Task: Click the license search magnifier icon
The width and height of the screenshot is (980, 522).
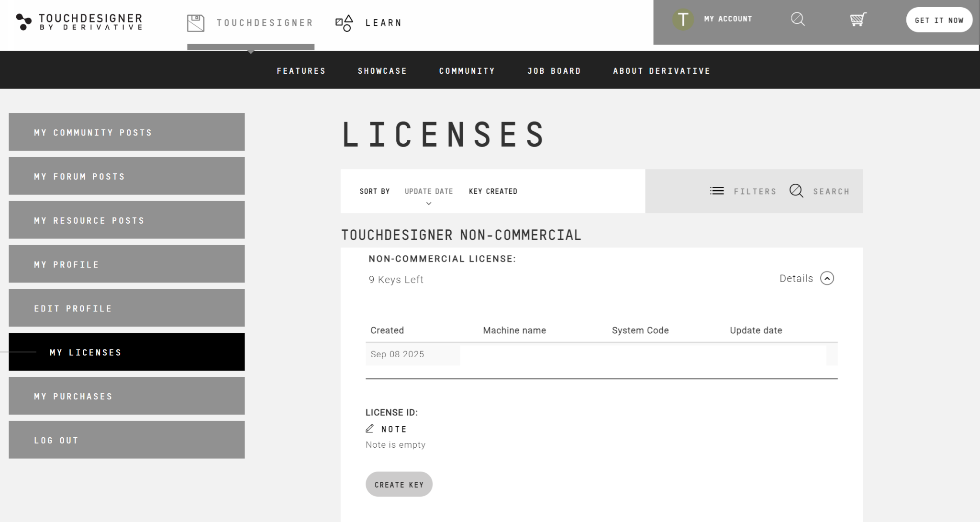Action: point(796,191)
